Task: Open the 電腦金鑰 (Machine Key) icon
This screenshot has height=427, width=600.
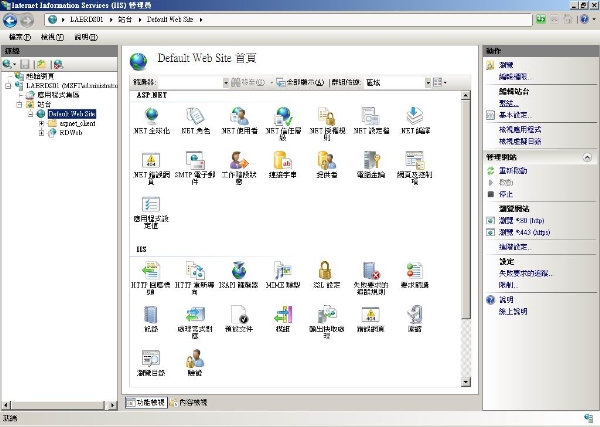Action: (371, 160)
